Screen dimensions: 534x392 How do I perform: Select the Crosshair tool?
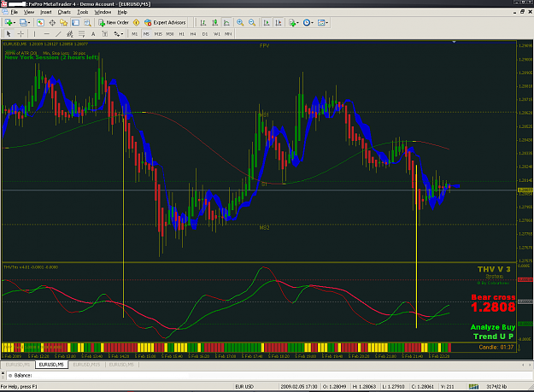21,33
